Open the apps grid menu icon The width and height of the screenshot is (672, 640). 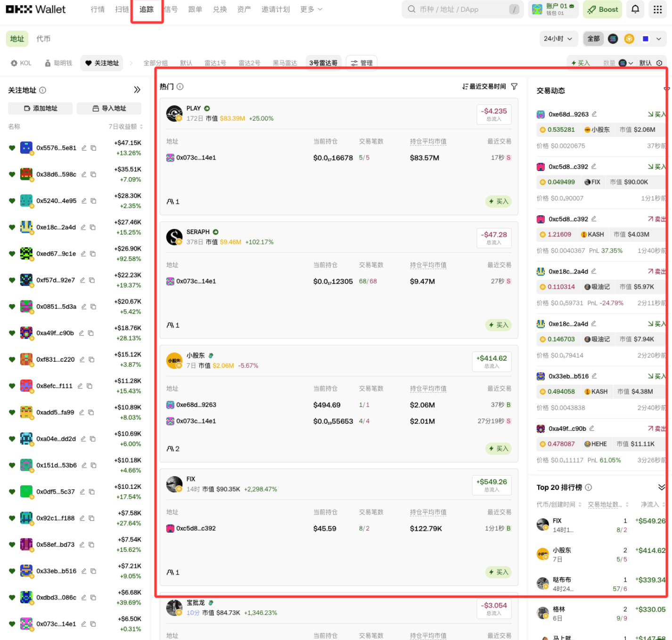pyautogui.click(x=657, y=9)
